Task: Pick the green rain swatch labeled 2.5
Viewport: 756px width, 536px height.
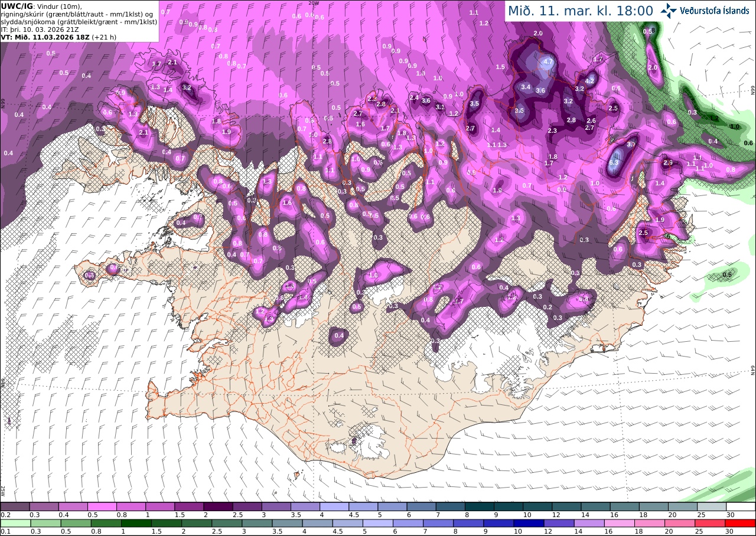Action: [x=227, y=523]
